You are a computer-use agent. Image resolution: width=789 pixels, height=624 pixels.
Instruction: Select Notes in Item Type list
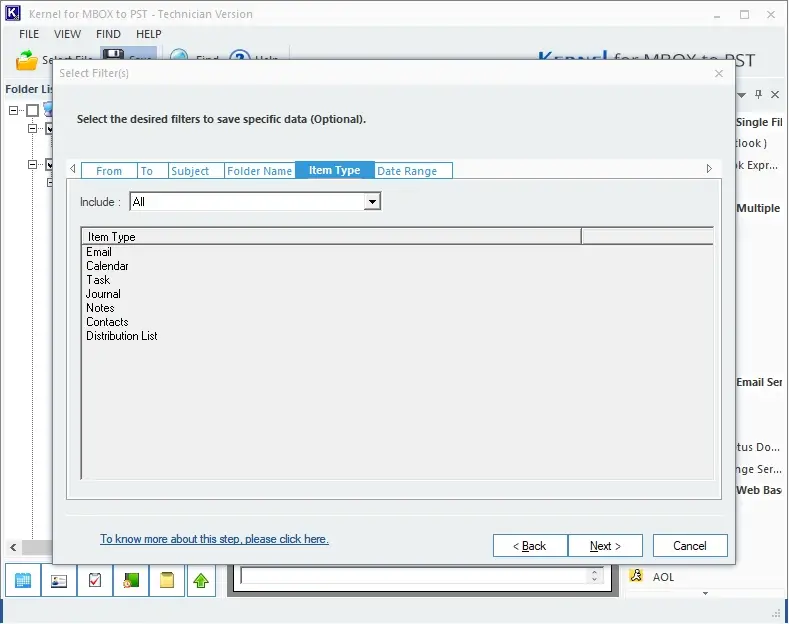click(x=100, y=308)
